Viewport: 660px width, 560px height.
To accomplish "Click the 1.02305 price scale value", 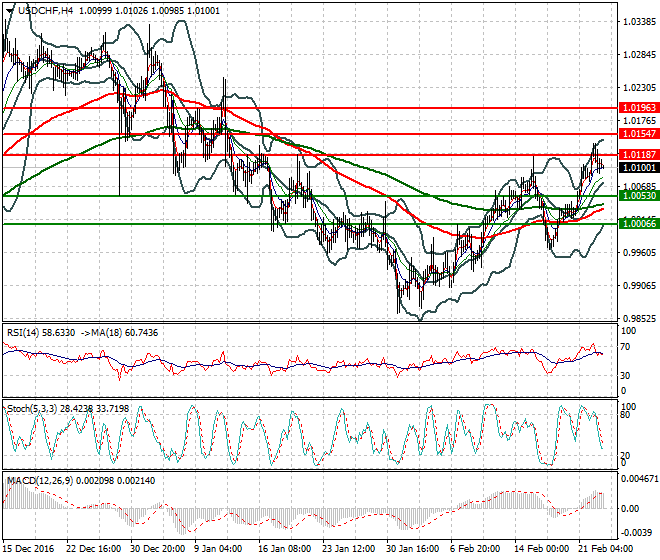I will [639, 88].
